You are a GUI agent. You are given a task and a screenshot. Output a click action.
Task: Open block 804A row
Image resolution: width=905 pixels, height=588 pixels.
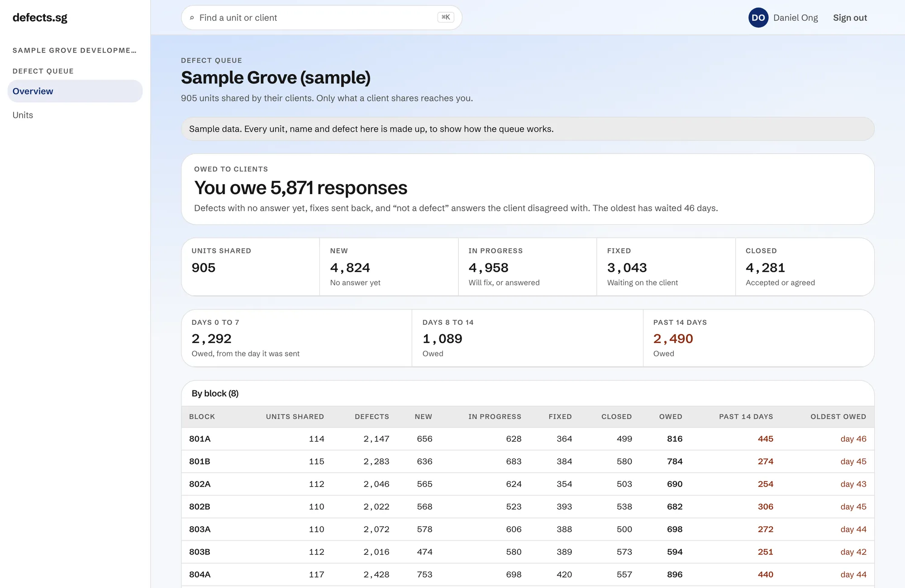(528, 574)
